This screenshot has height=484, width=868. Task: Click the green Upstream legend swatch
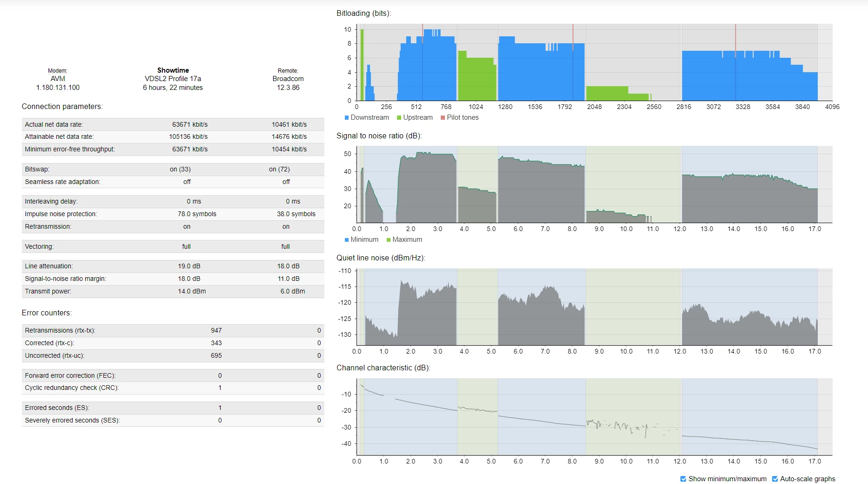[399, 118]
